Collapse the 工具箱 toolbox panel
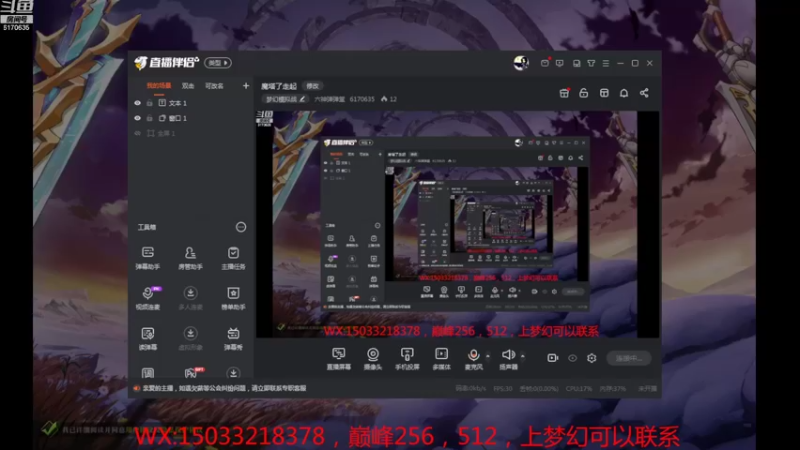The height and width of the screenshot is (450, 800). pyautogui.click(x=241, y=227)
